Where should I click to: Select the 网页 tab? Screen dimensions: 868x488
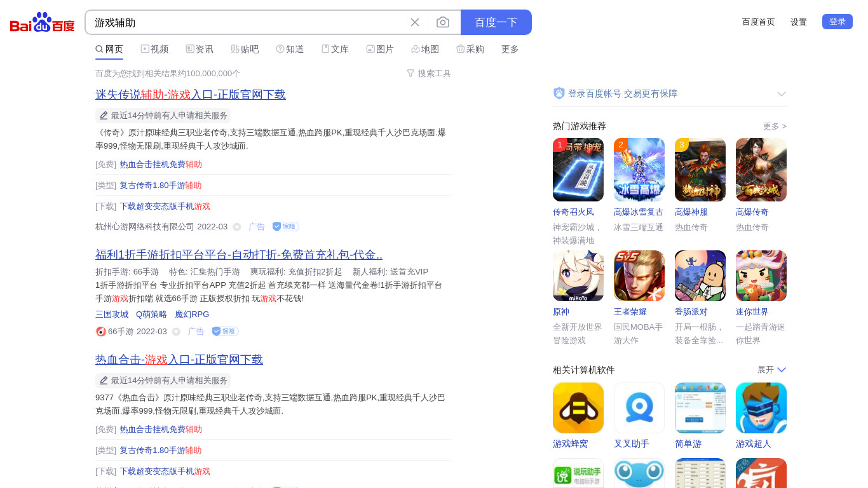109,49
